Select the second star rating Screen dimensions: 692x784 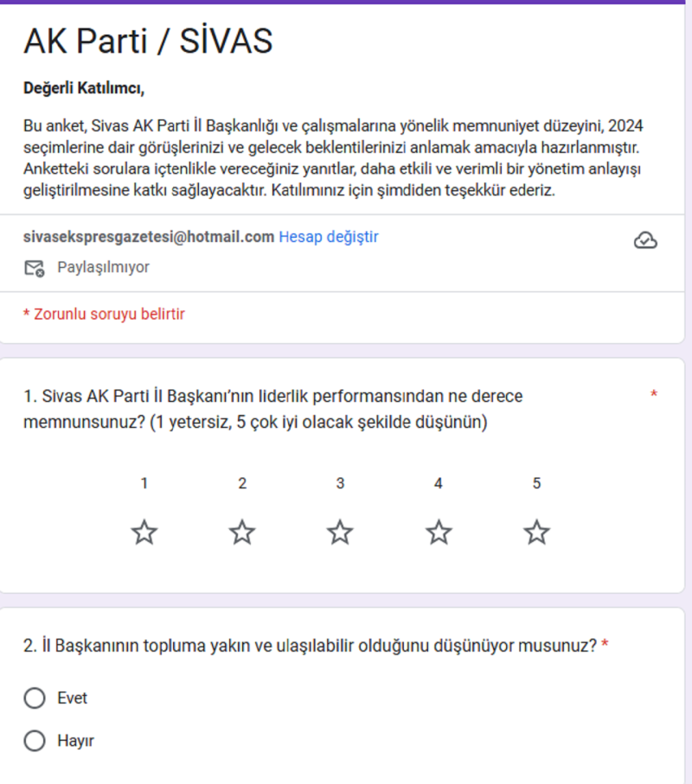pyautogui.click(x=242, y=532)
